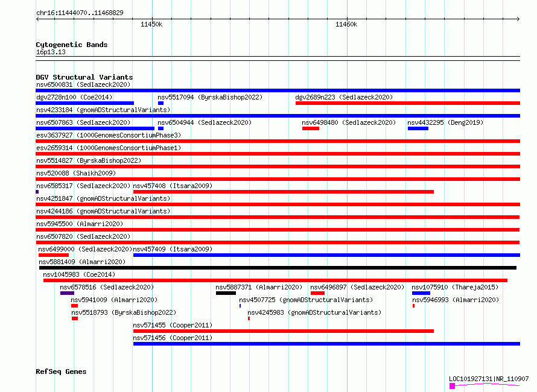Click nsv1045983 (Coe2014) label

pyautogui.click(x=79, y=274)
